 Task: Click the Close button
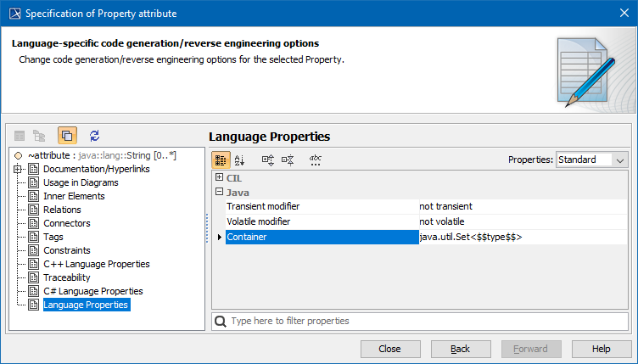tap(389, 349)
